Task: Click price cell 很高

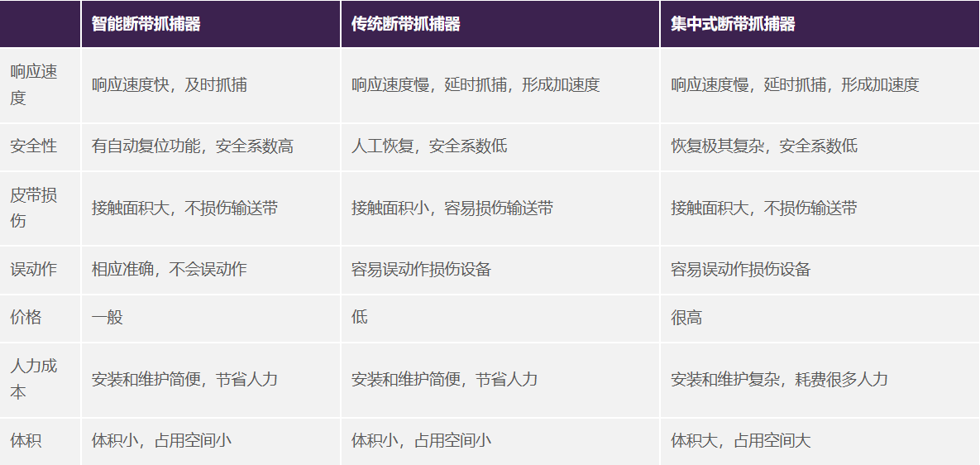Action: pyautogui.click(x=820, y=318)
